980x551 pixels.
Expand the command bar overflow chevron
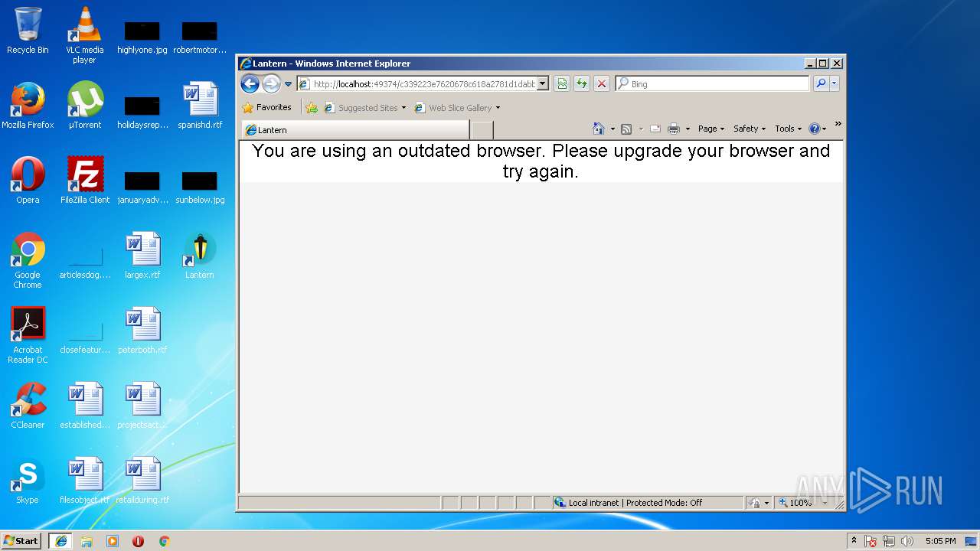838,124
